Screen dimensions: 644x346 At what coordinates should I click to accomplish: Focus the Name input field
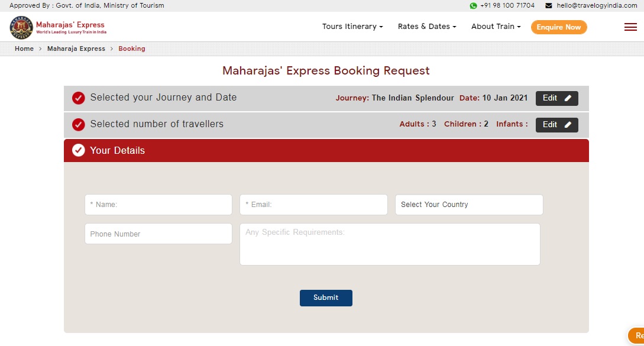(158, 205)
